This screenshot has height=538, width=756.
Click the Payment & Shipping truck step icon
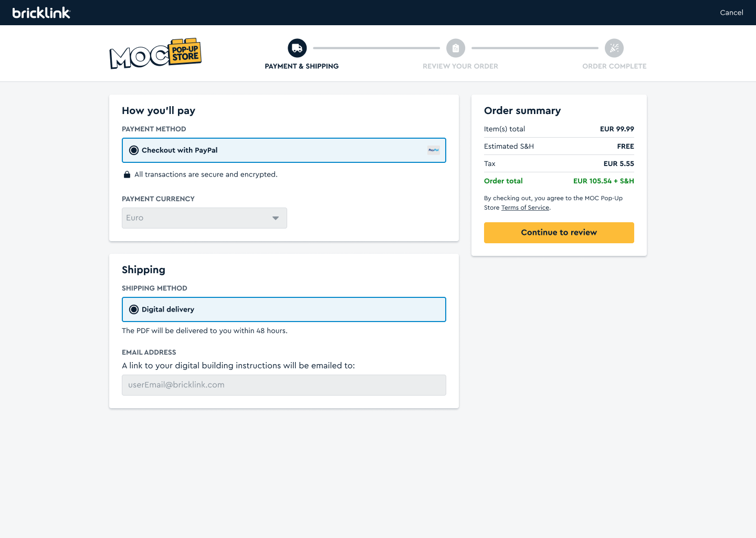point(297,48)
